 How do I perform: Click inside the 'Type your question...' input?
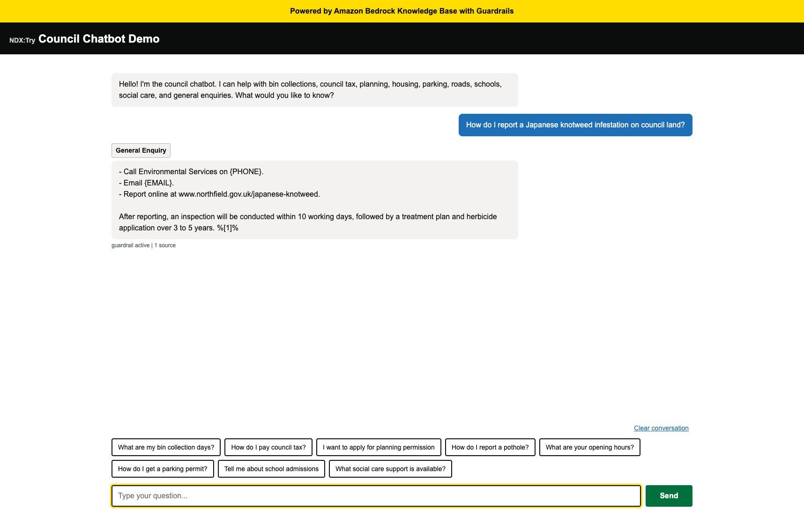(376, 495)
